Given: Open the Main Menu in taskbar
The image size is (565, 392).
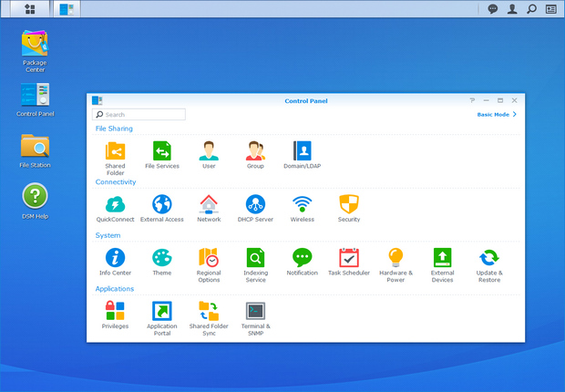Looking at the screenshot, I should 30,9.
